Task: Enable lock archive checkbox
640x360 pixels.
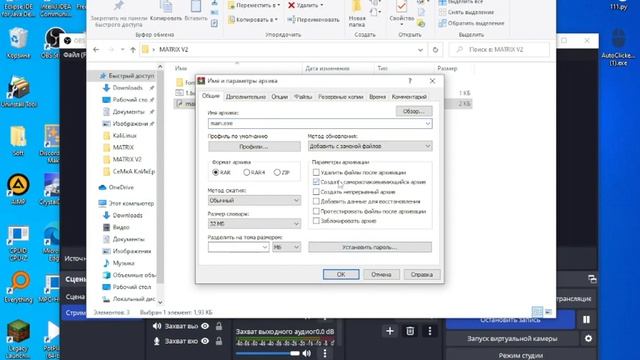Action: 316,221
